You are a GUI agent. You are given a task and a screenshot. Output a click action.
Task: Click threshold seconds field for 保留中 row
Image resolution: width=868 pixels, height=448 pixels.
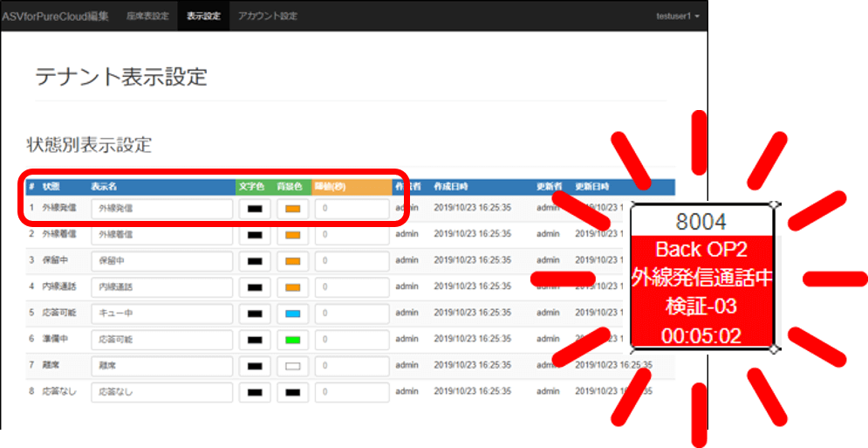click(x=352, y=261)
